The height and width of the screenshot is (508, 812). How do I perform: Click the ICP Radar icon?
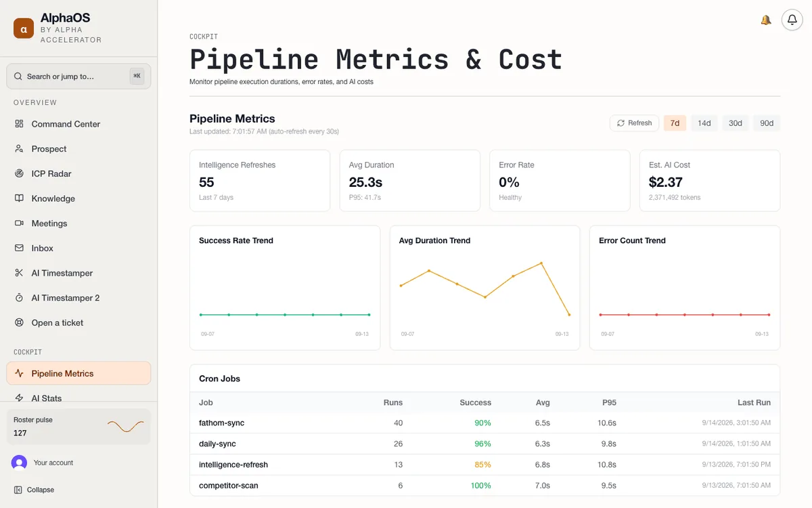19,173
